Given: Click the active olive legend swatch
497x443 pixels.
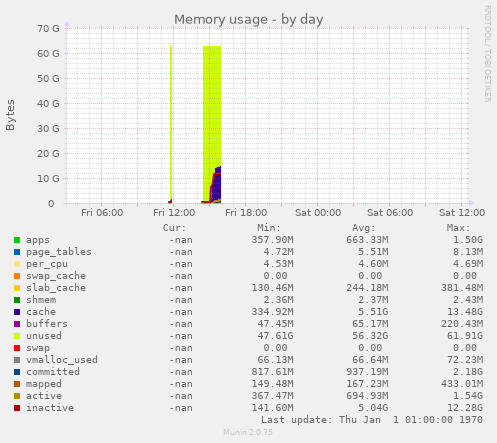Looking at the screenshot, I should pos(17,396).
